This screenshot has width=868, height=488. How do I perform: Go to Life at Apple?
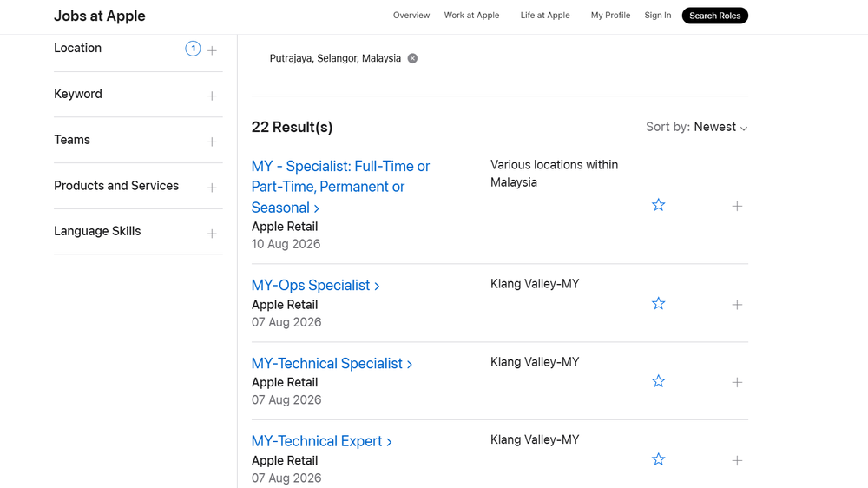point(545,16)
